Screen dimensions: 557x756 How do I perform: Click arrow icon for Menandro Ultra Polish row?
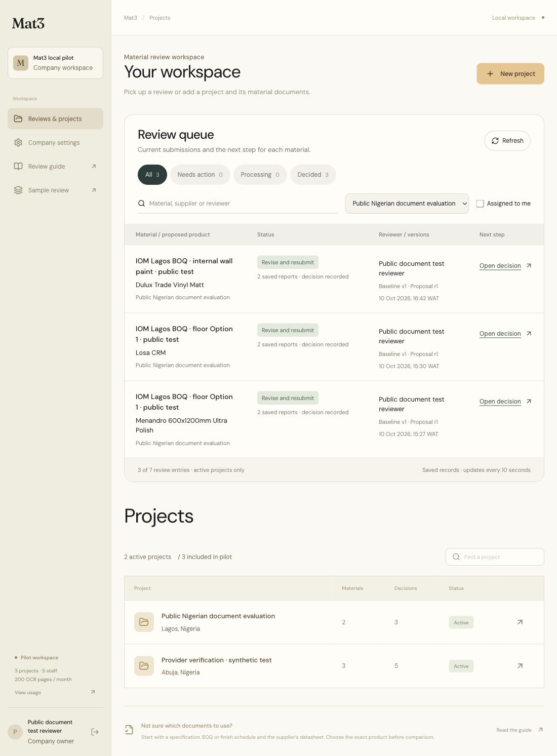point(529,401)
